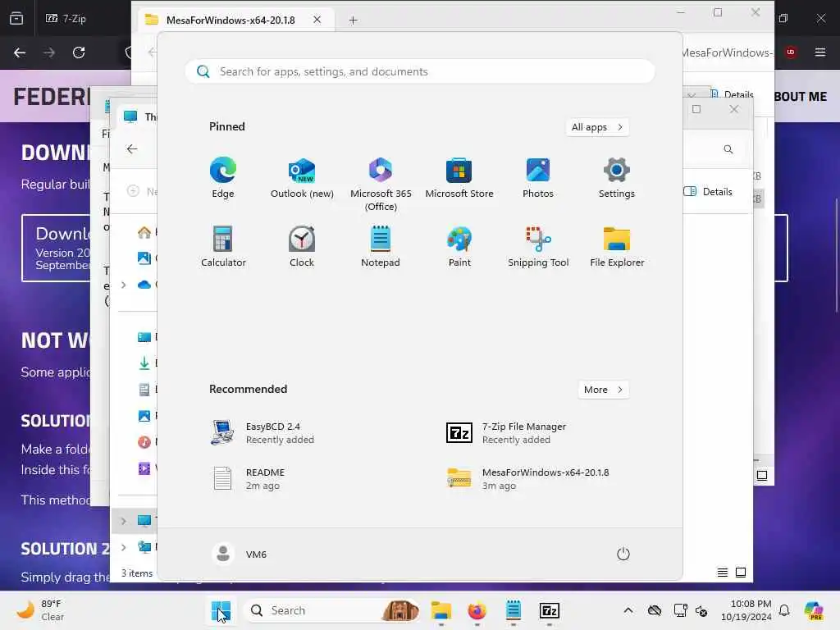
Task: Show hidden system tray icons
Action: (x=628, y=610)
